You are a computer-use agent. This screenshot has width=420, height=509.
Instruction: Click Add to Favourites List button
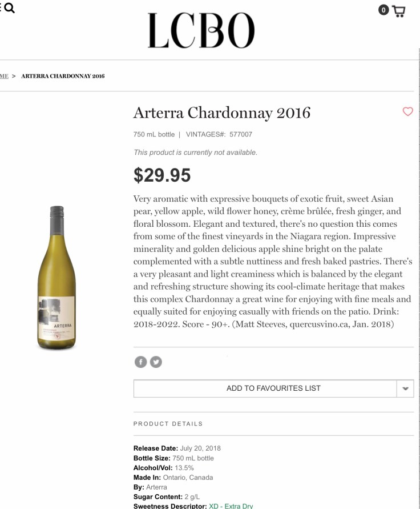[265, 388]
